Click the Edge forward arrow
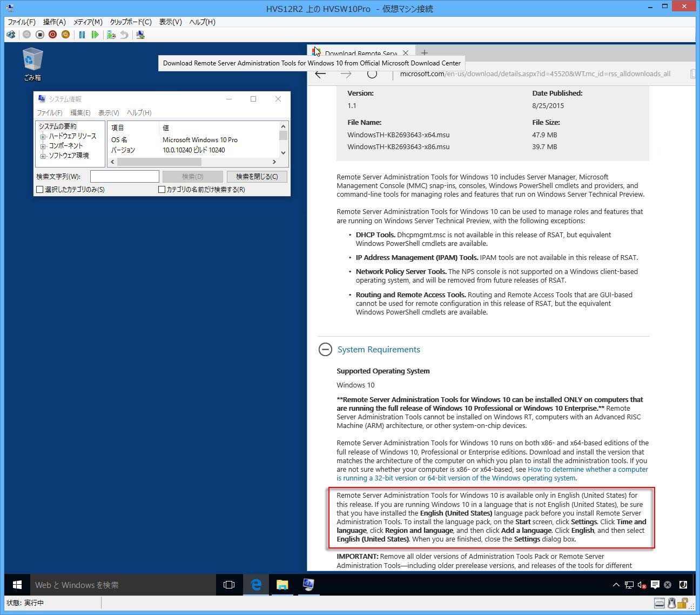Screen dimensions: 700x615 [346, 74]
